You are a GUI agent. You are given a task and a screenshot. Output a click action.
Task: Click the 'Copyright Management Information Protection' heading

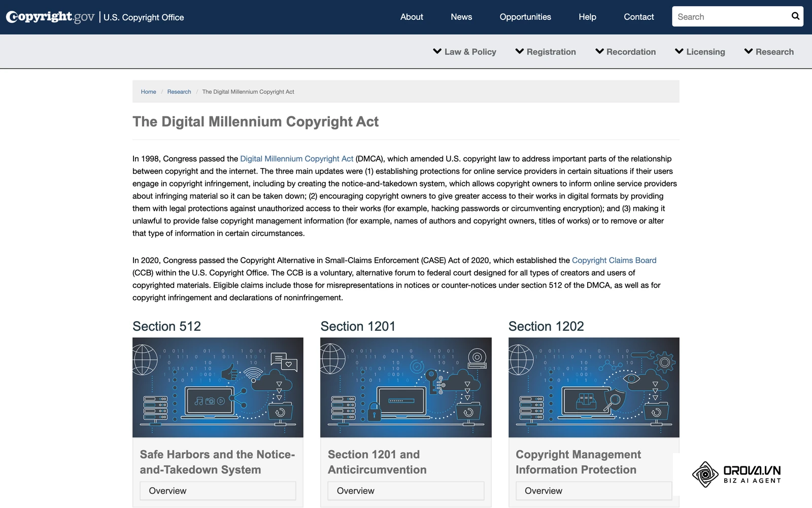tap(578, 462)
